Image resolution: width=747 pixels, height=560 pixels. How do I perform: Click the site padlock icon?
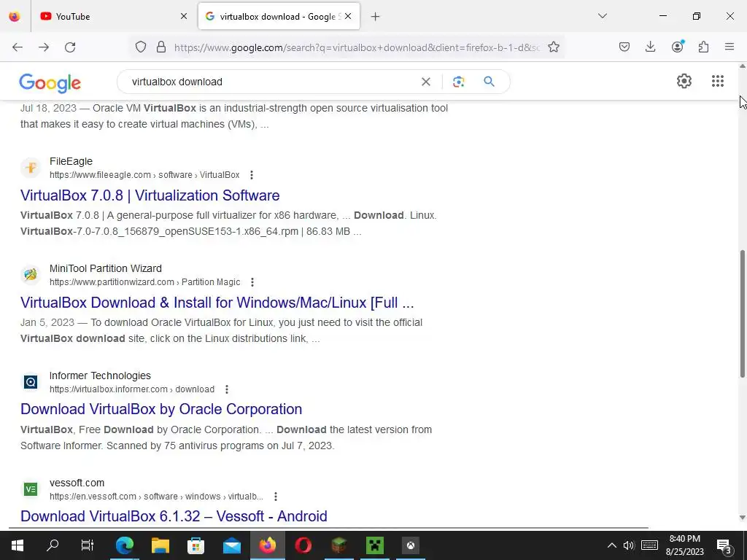[x=161, y=47]
